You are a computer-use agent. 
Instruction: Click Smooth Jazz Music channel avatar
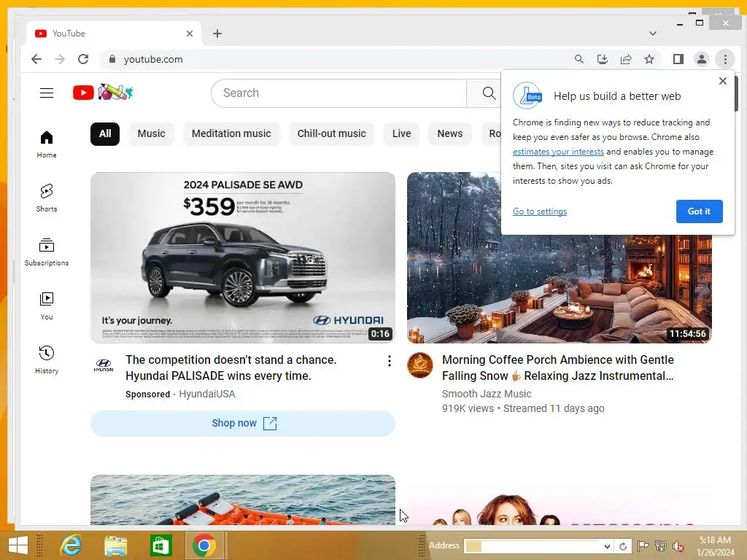(x=419, y=365)
